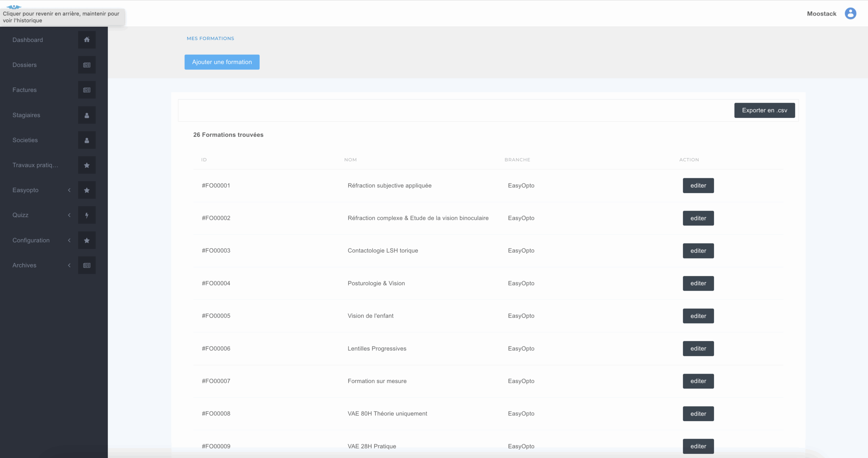Select Stagiaires in sidebar

tap(26, 115)
